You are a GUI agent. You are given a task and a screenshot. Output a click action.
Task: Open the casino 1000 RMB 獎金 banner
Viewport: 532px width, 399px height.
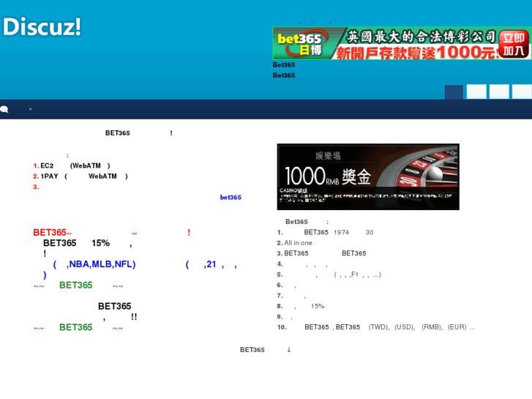coord(368,176)
